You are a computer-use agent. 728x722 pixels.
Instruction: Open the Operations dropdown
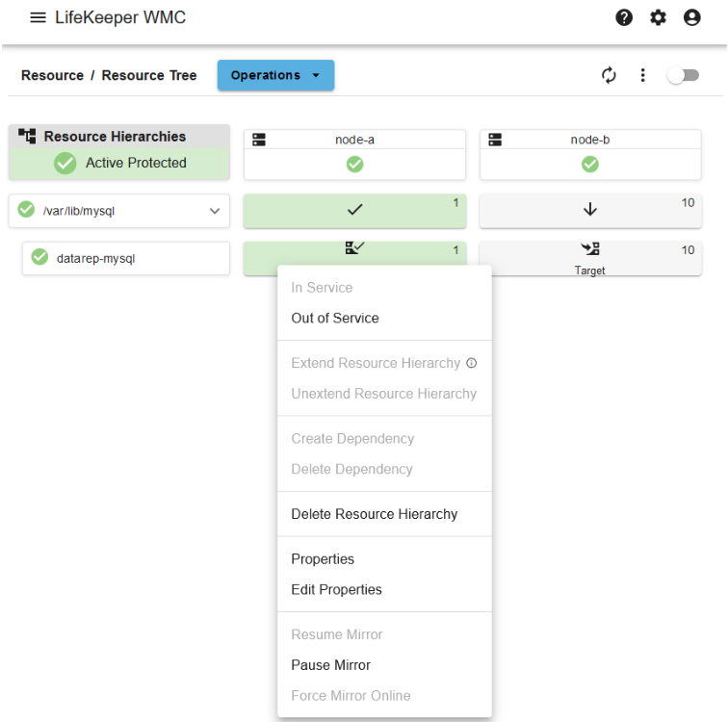pyautogui.click(x=275, y=75)
